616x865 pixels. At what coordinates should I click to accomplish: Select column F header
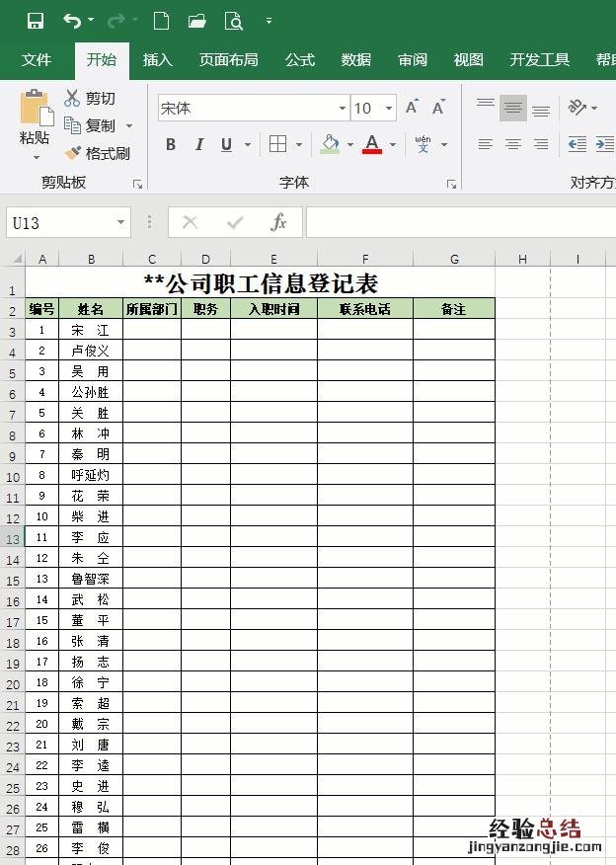click(365, 259)
